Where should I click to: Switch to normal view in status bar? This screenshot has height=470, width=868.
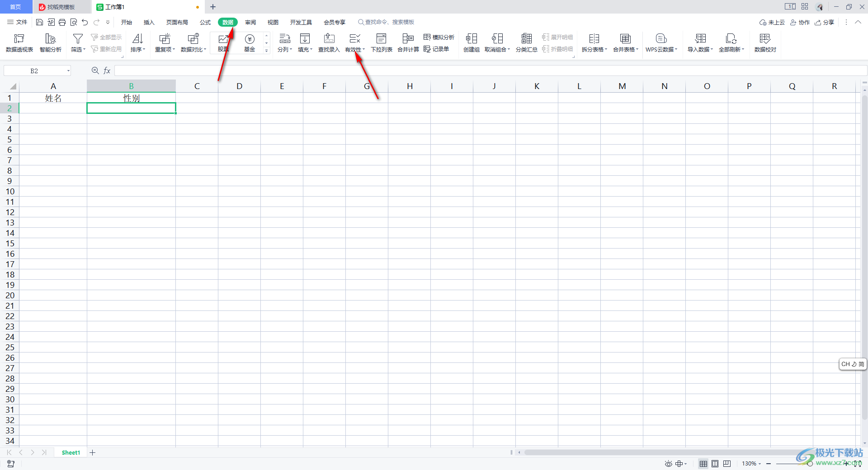703,464
